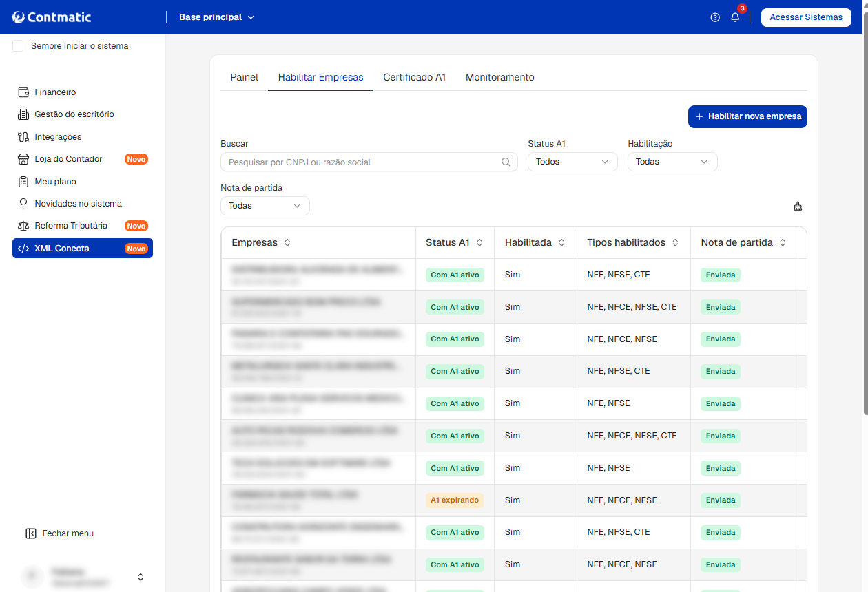Open the Habilitação Todas dropdown
868x592 pixels.
672,162
